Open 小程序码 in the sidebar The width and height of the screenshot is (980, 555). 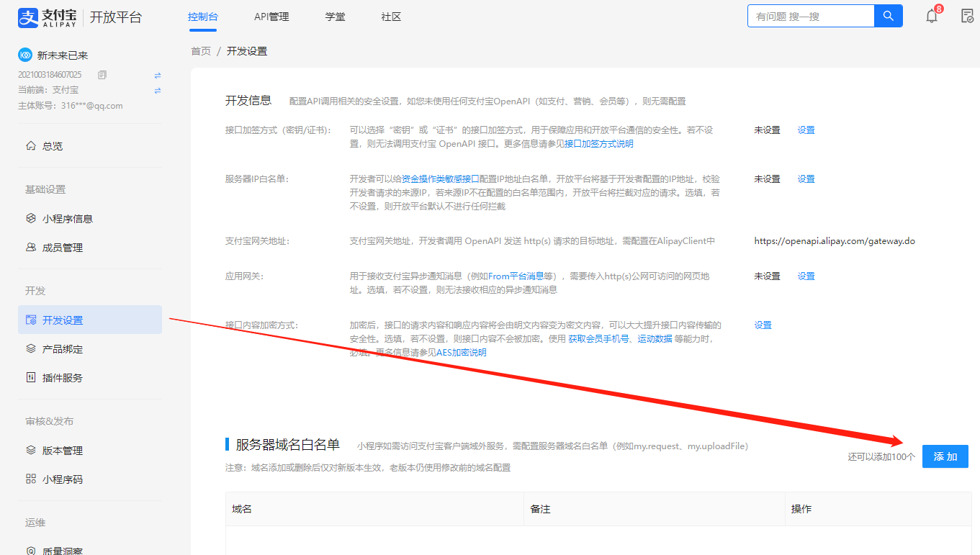pos(90,479)
